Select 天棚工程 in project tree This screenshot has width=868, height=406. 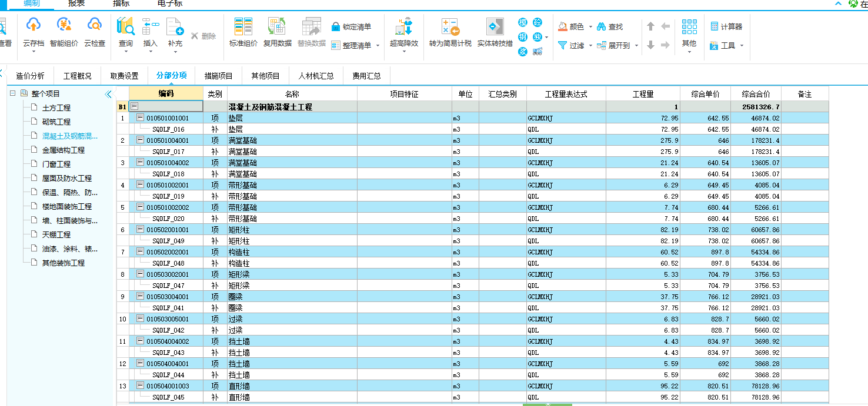(x=56, y=234)
